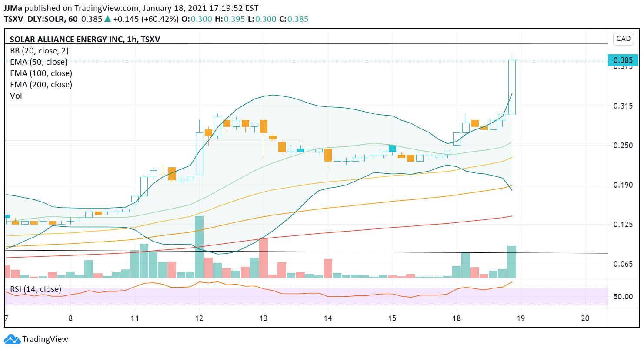This screenshot has height=351, width=644.
Task: Click the date label 11 on time axis
Action: (134, 318)
